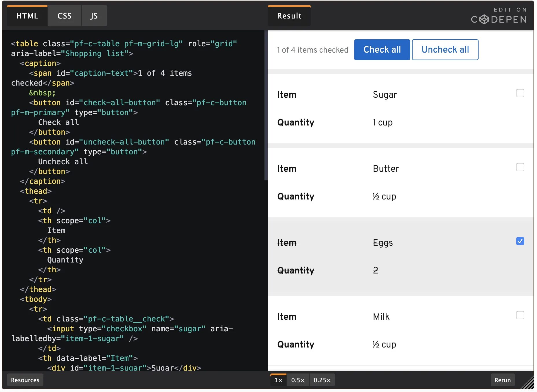Screen dimensions: 537x392
Task: Set preview zoom to 0.5×
Action: (x=298, y=380)
